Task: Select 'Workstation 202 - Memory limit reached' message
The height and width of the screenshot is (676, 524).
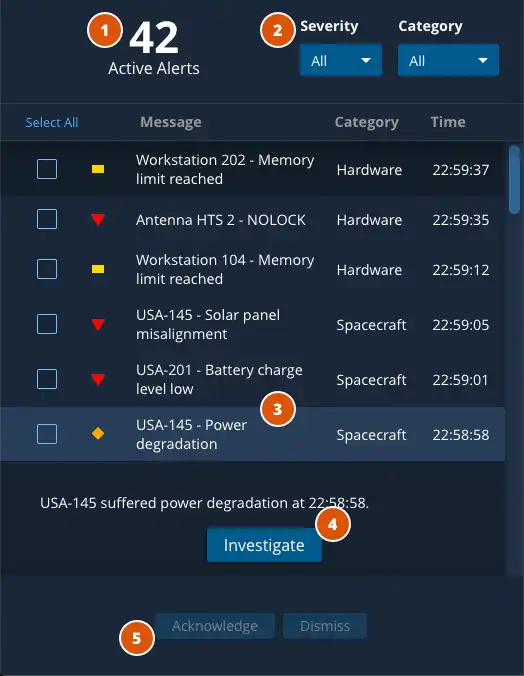Action: (x=225, y=169)
